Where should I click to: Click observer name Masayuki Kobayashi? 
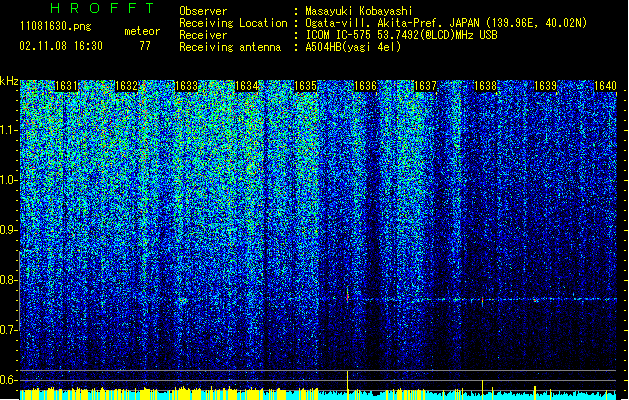click(359, 11)
